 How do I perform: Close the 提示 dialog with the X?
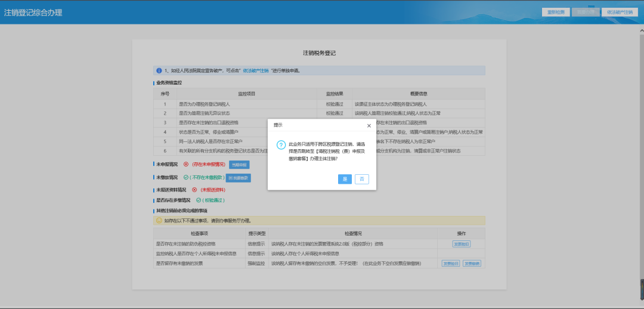(x=369, y=125)
